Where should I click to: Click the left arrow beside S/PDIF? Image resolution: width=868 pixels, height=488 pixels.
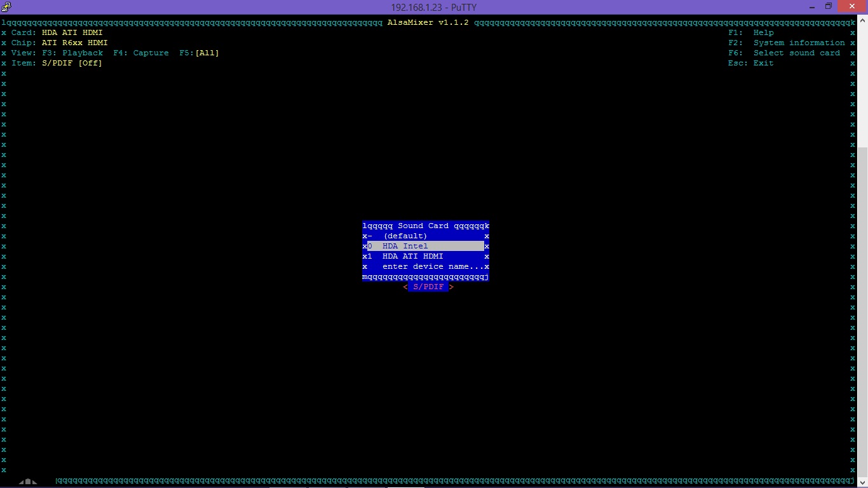pos(405,287)
